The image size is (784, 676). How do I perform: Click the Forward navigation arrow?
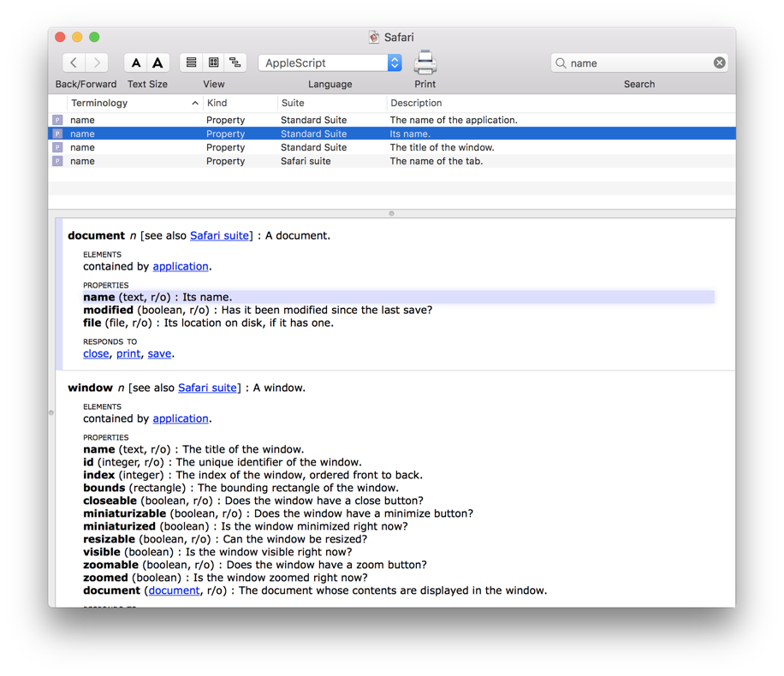point(98,62)
